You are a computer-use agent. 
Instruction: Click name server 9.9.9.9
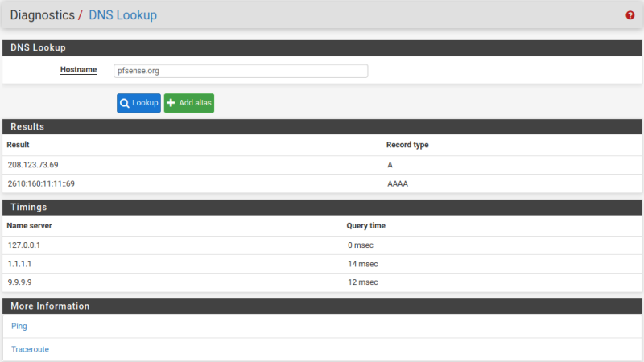[x=19, y=282]
